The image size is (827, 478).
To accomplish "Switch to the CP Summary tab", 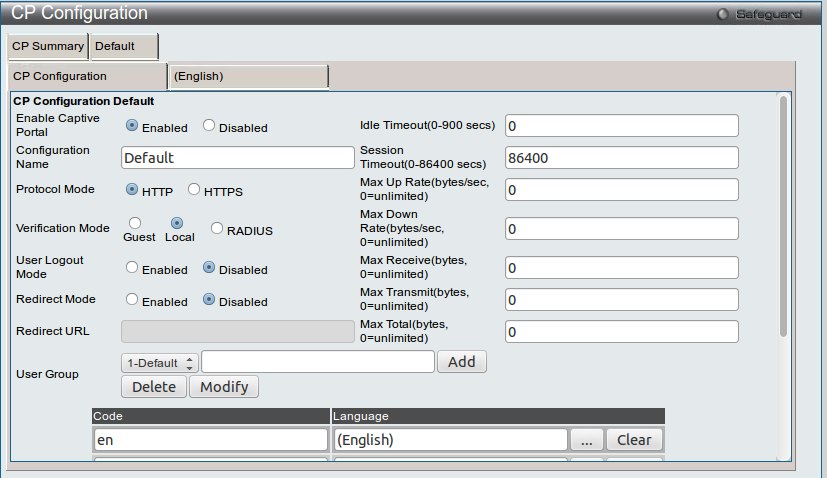I will coord(47,46).
